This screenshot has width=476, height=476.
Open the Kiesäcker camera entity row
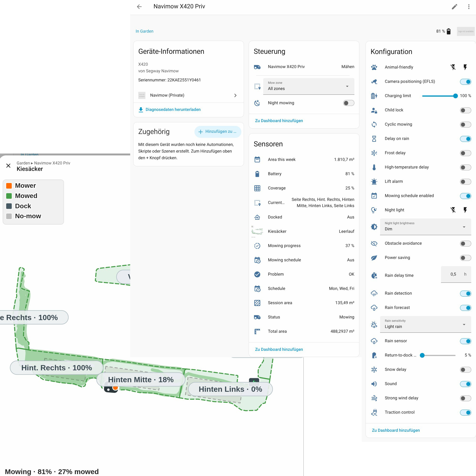304,231
